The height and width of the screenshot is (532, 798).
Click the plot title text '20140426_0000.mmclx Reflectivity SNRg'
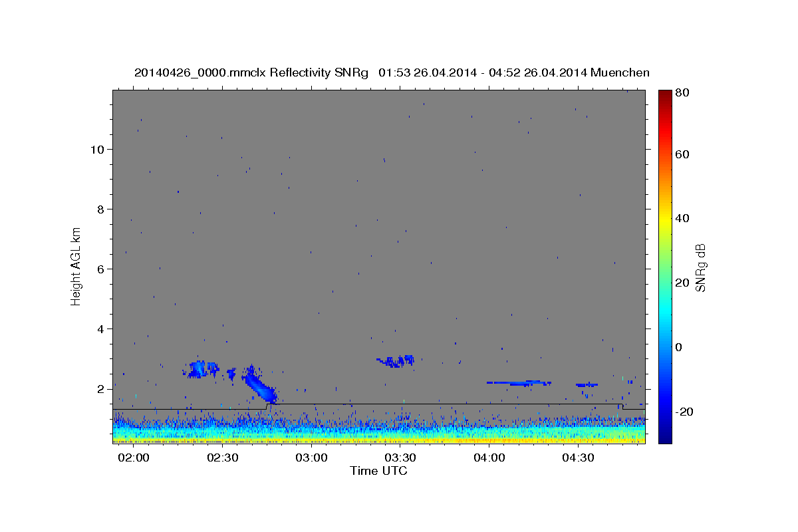(x=251, y=72)
